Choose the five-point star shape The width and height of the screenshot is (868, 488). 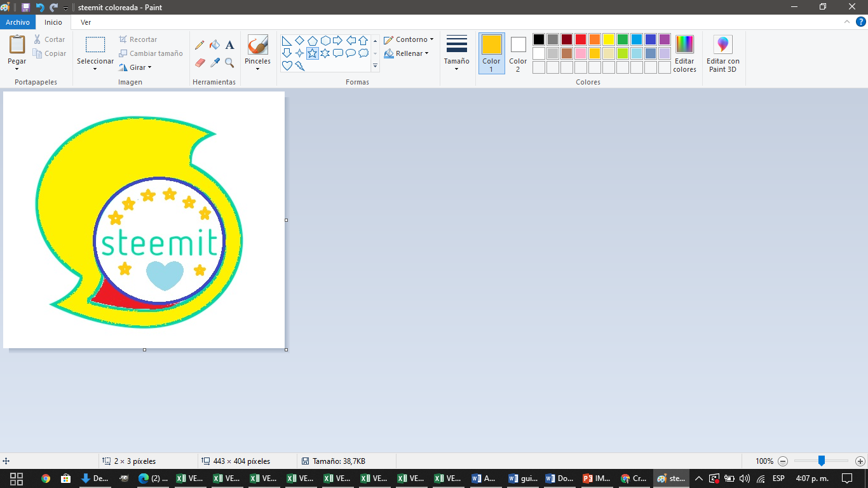(x=313, y=53)
